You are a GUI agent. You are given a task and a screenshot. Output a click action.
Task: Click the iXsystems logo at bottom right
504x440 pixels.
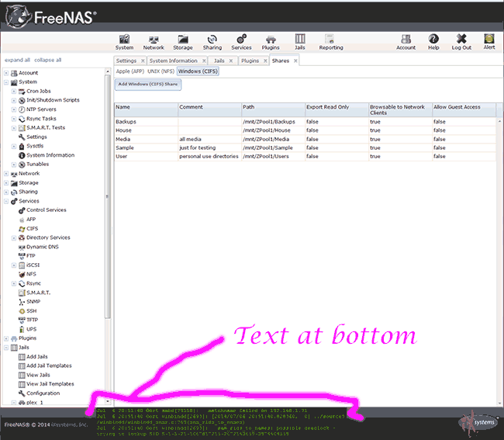pos(477,422)
